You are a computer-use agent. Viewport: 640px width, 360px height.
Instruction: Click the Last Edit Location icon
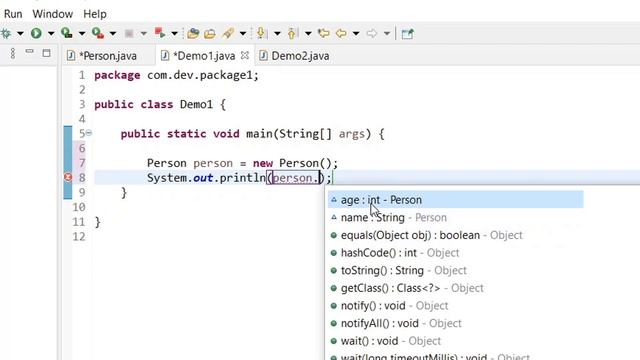(324, 33)
